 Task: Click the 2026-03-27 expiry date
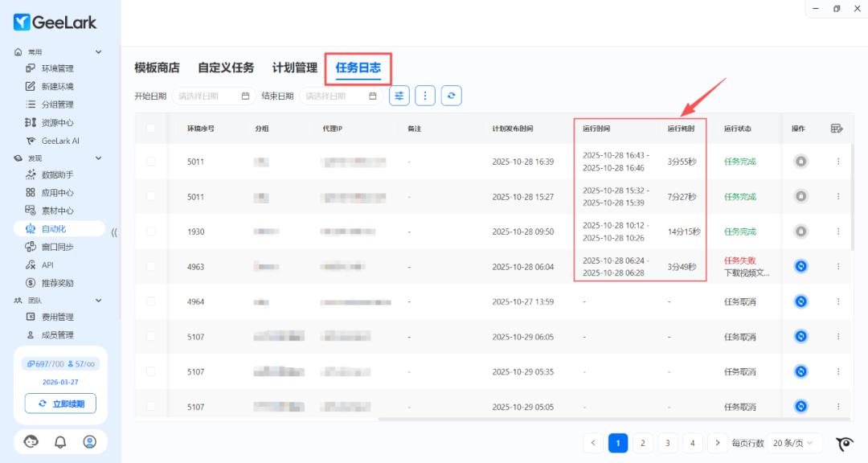pos(60,382)
